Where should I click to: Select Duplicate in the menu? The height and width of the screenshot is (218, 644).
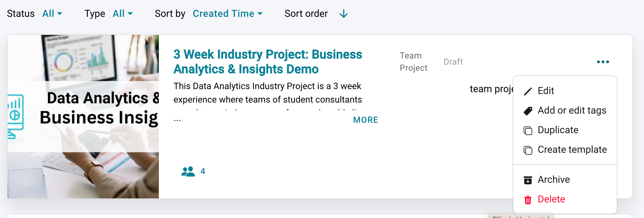[558, 130]
